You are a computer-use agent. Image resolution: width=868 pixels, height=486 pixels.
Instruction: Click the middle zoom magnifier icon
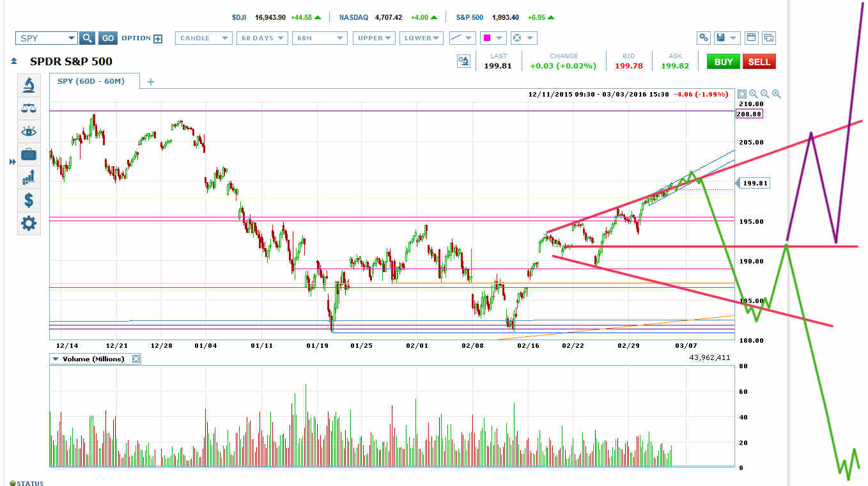click(x=764, y=94)
